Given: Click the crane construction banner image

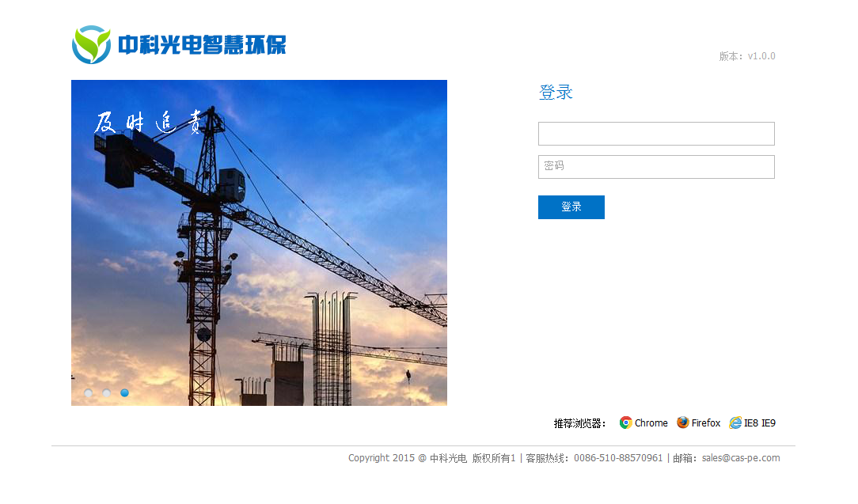Looking at the screenshot, I should coord(259,243).
